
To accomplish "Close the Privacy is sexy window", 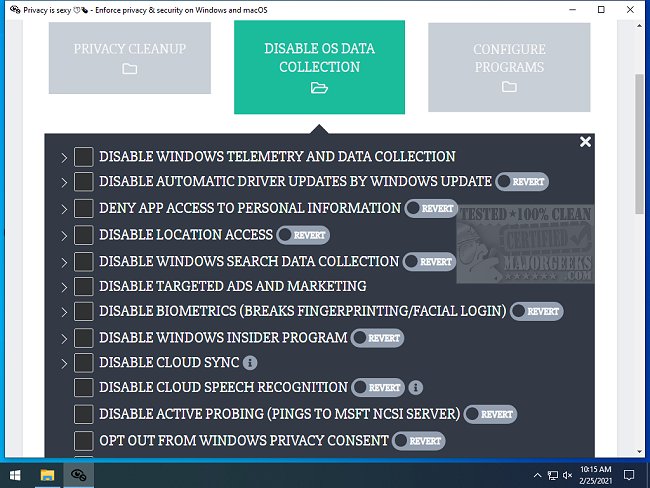I will (630, 10).
